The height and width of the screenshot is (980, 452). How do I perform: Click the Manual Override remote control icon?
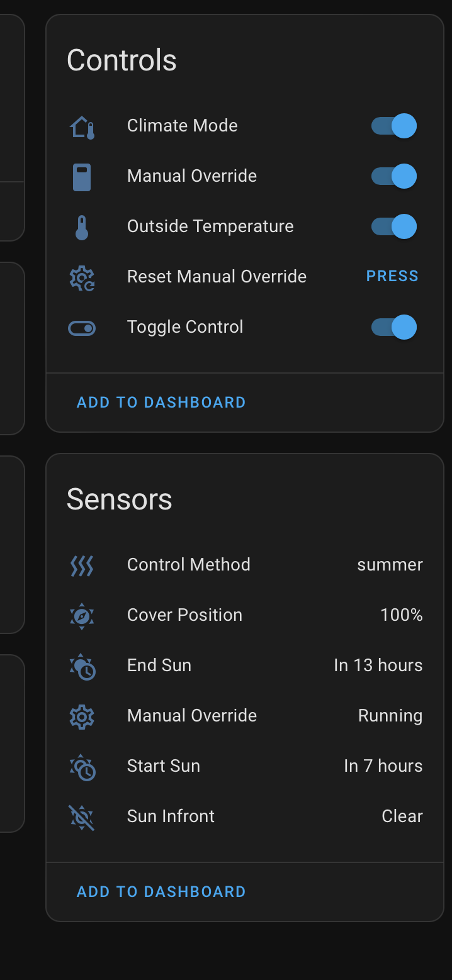(x=81, y=175)
